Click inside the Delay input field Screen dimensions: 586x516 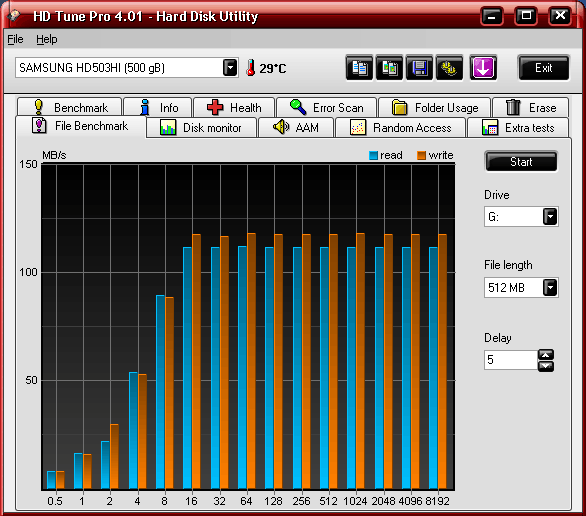[511, 360]
